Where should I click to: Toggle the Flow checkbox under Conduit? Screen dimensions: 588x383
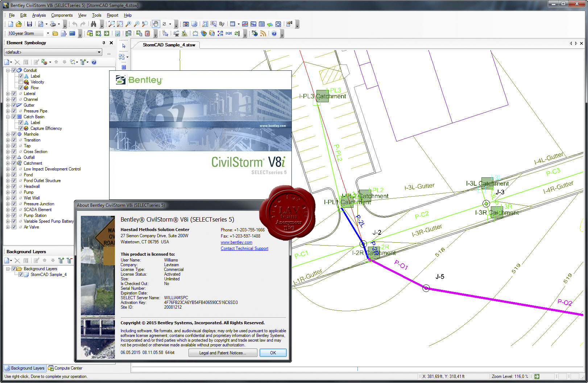pos(21,88)
